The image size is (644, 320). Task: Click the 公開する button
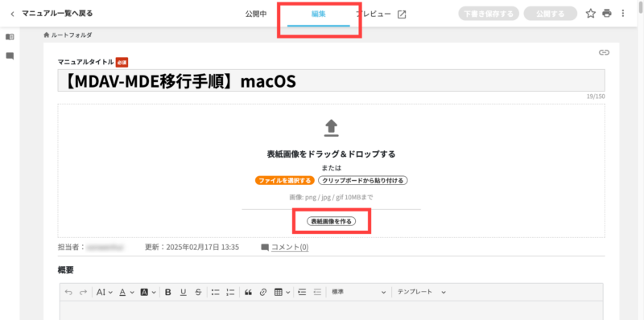tap(551, 14)
